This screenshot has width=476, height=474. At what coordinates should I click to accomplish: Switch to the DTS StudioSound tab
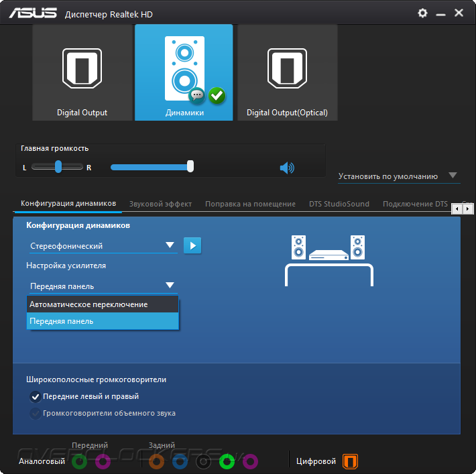coord(339,204)
